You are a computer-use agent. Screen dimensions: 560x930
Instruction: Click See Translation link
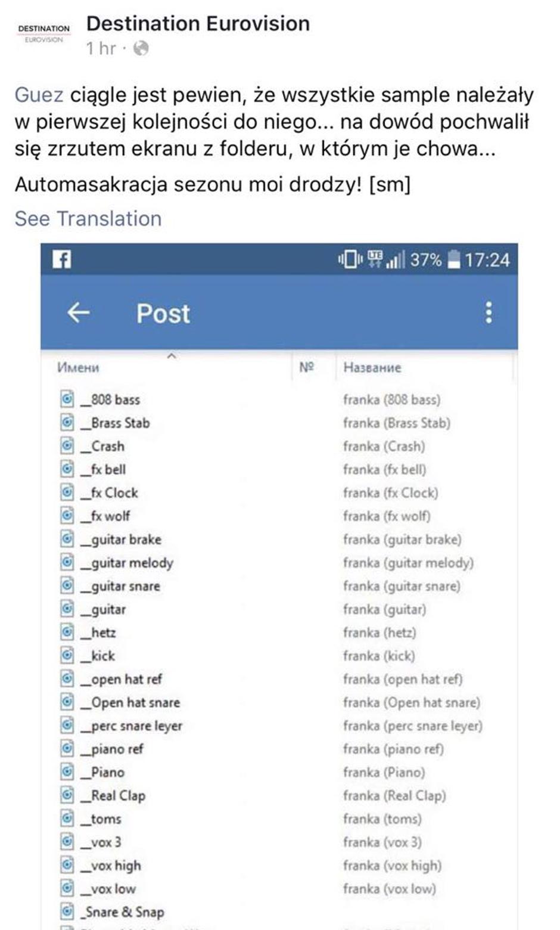coord(88,219)
